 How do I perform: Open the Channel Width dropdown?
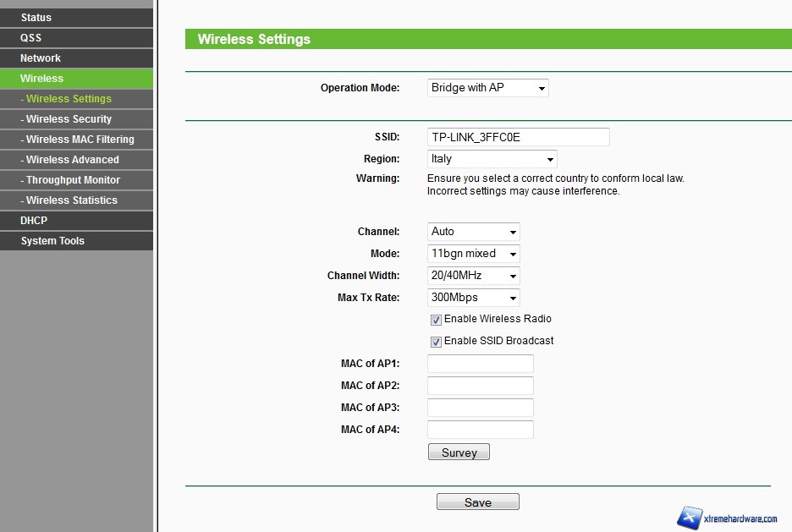473,276
